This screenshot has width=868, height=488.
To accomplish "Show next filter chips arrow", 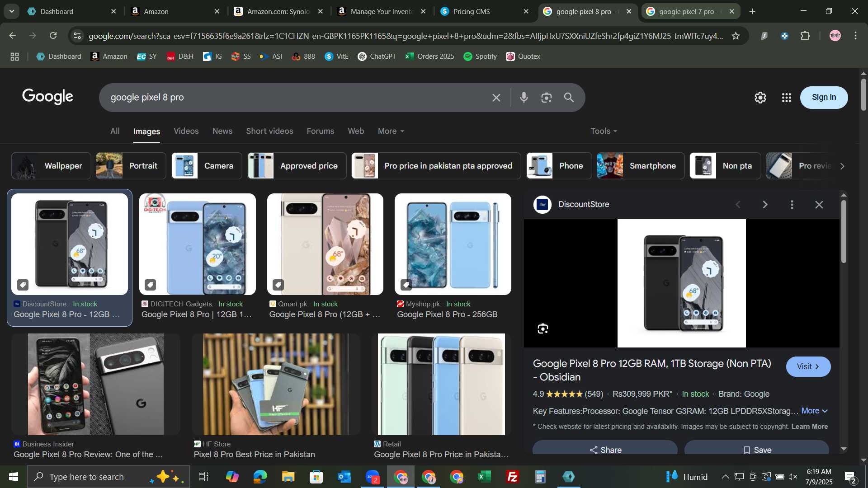I will pos(842,166).
